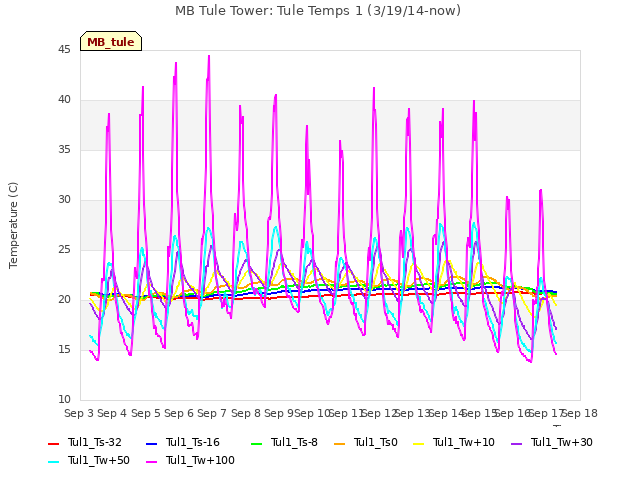Click the 40 y-axis tick label
This screenshot has height=480, width=640.
[x=64, y=100]
